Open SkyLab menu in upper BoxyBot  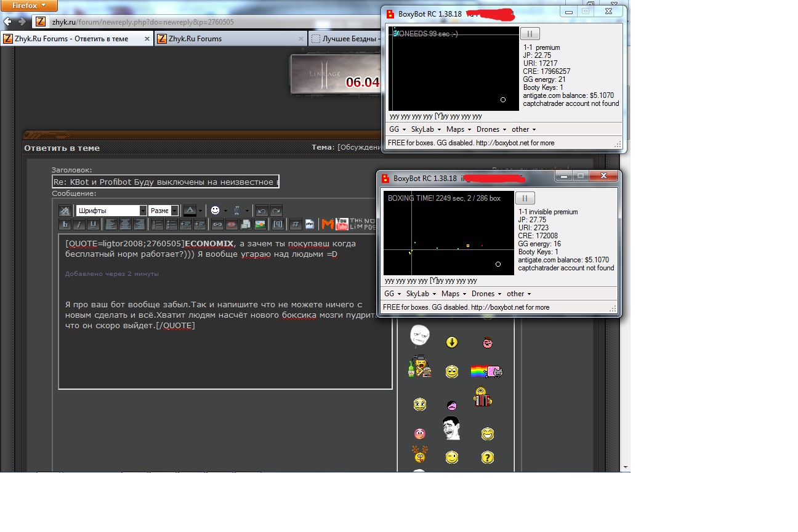tap(425, 129)
